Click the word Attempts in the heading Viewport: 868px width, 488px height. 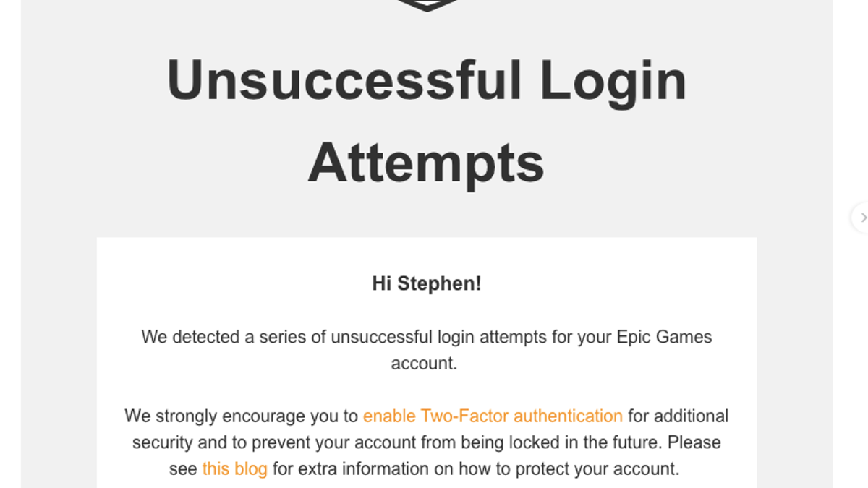pyautogui.click(x=426, y=163)
